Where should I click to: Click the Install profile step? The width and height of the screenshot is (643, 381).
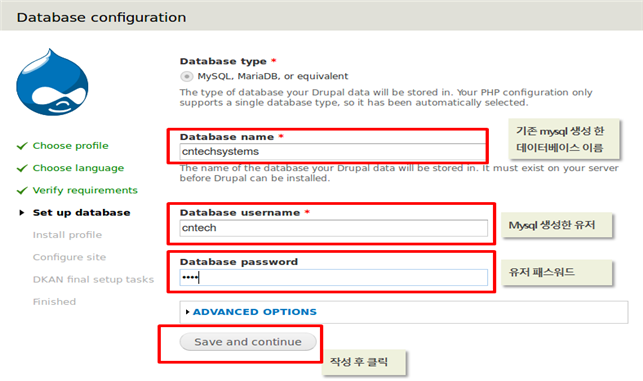[67, 235]
